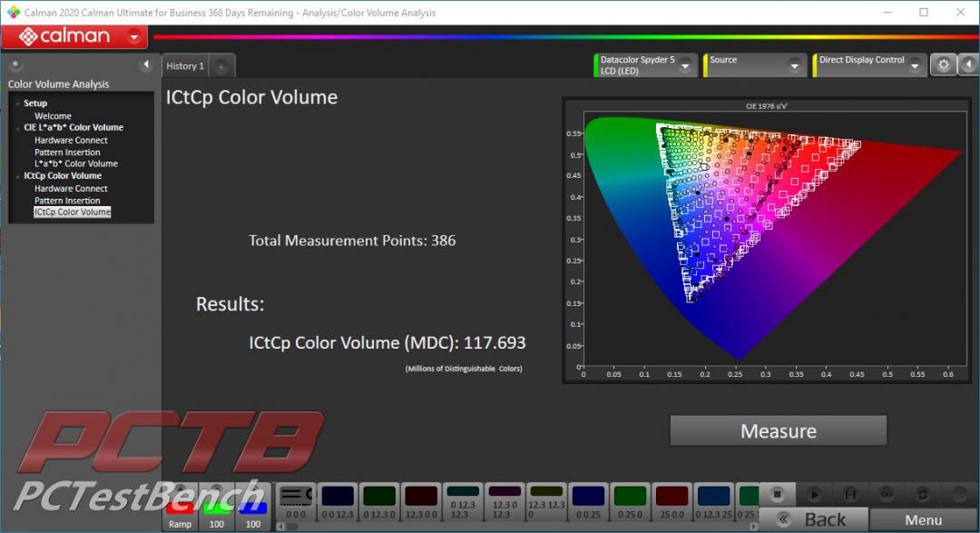Open the settings gear icon
The width and height of the screenshot is (980, 533).
coord(943,64)
